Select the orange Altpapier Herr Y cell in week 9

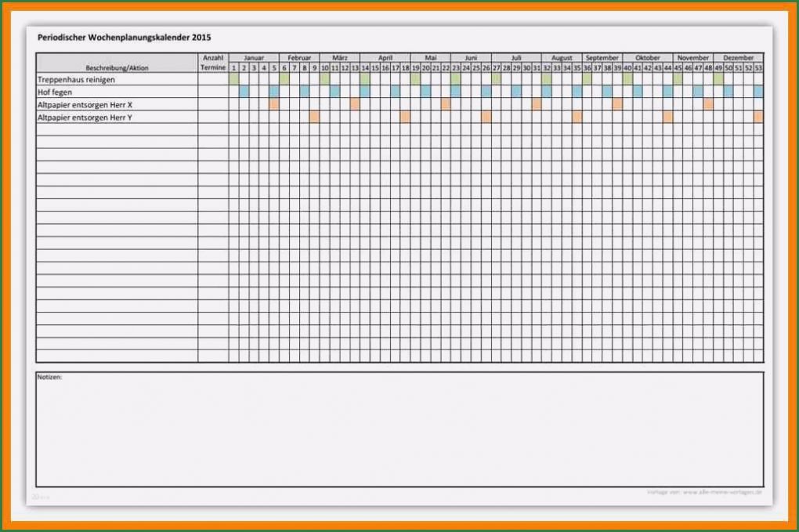[x=314, y=117]
